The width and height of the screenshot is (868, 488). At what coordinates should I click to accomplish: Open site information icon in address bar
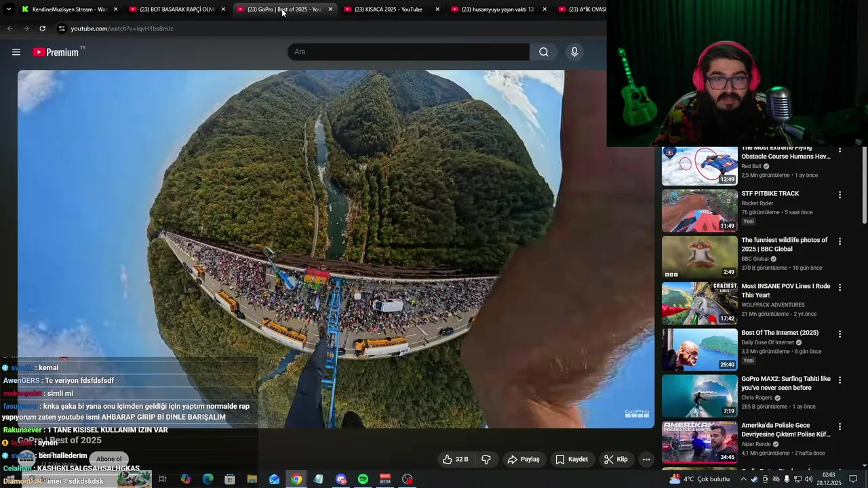click(62, 28)
